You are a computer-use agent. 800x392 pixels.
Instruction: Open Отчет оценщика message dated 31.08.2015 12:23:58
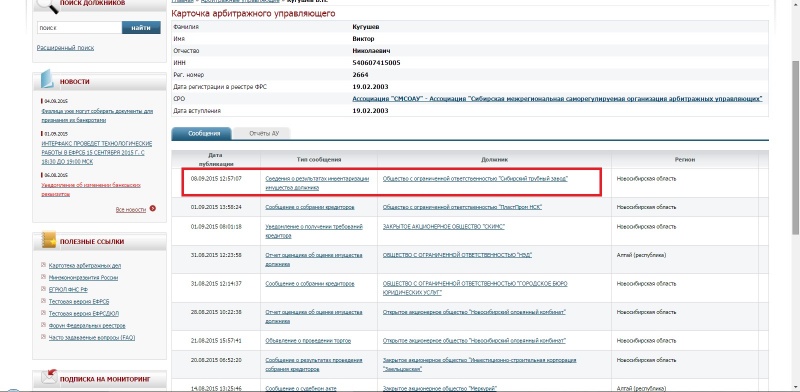pyautogui.click(x=314, y=259)
